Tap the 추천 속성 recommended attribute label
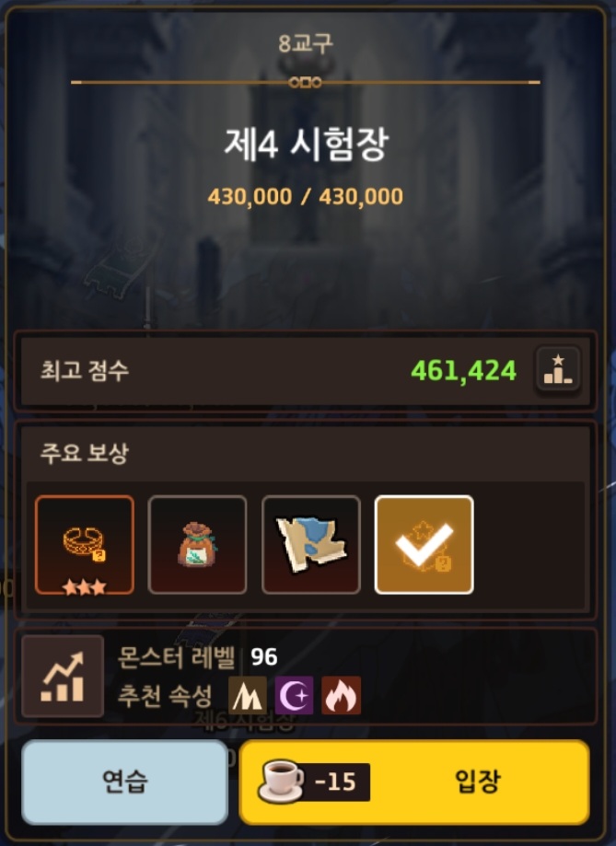 (x=165, y=695)
